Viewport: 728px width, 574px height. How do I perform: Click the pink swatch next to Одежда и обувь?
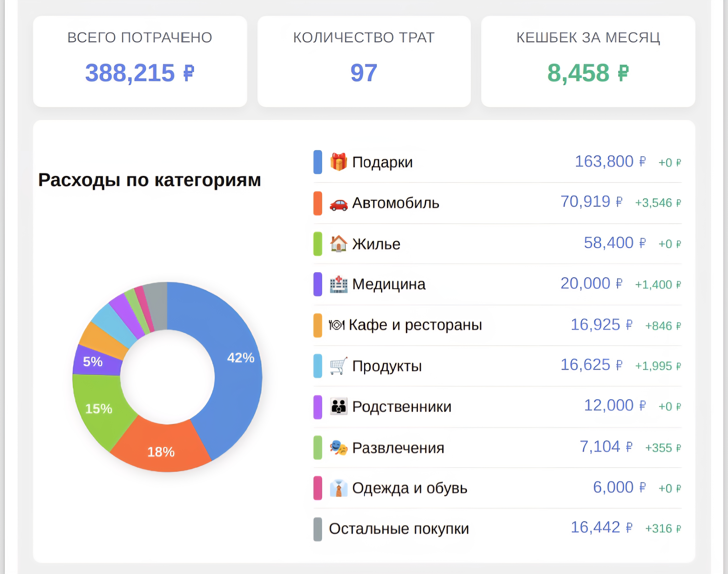click(x=317, y=488)
